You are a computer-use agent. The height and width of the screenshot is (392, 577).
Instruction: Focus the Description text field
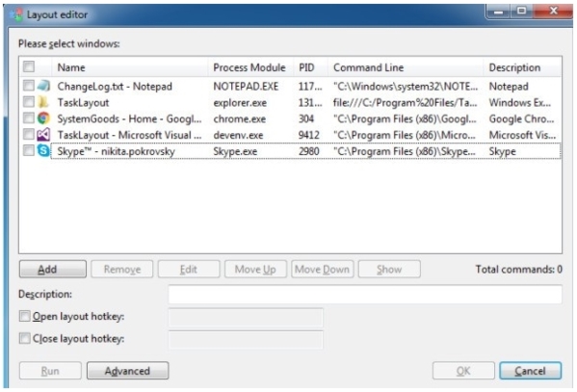coord(365,295)
